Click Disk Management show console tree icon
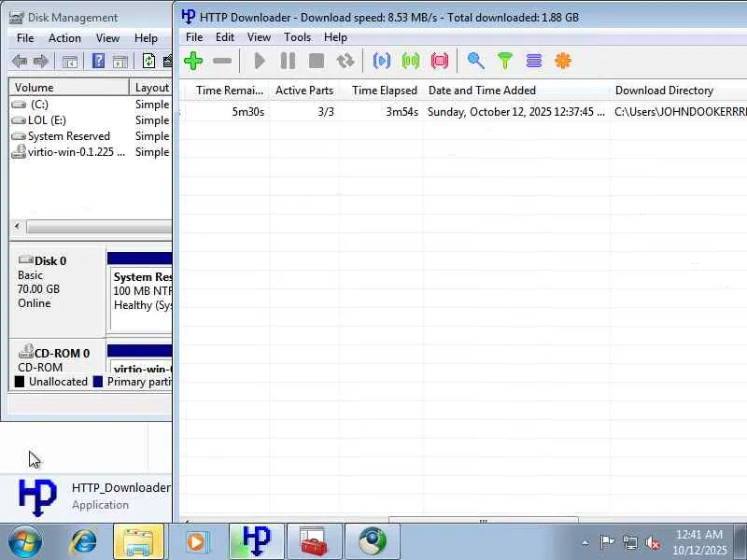This screenshot has width=747, height=560. [x=69, y=62]
